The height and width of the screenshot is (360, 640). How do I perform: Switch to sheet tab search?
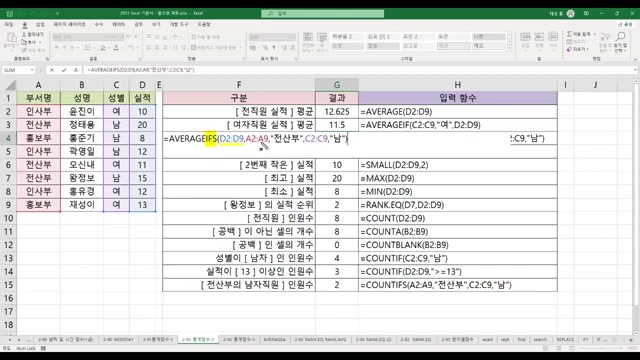click(540, 340)
